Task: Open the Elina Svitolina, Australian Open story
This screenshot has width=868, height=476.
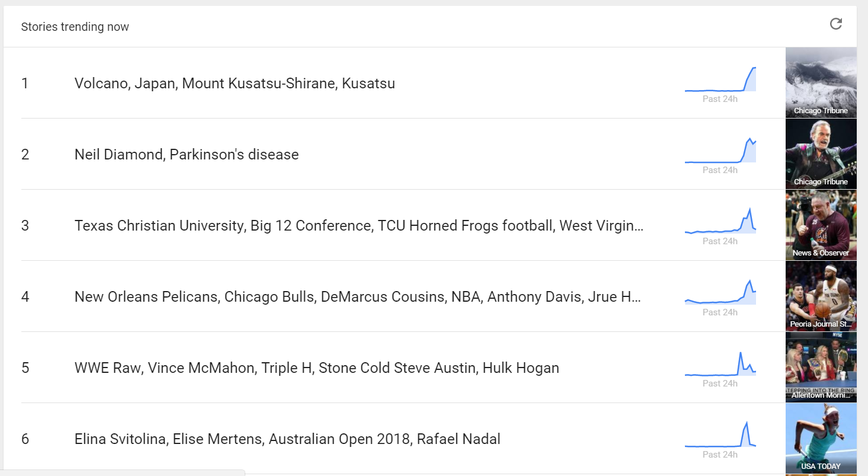Action: 287,439
